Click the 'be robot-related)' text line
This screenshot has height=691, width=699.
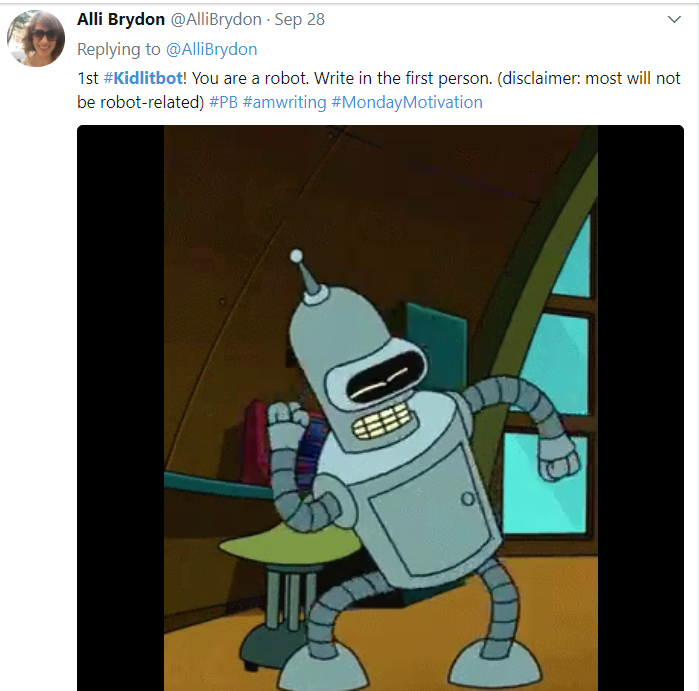(x=140, y=103)
